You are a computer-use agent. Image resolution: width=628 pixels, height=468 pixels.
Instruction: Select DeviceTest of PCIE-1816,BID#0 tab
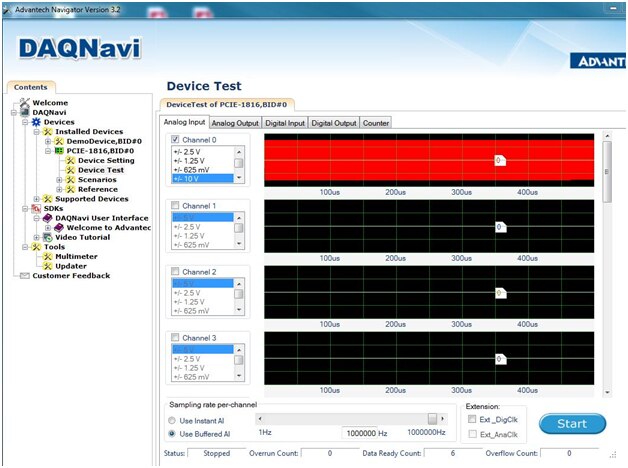(x=227, y=104)
